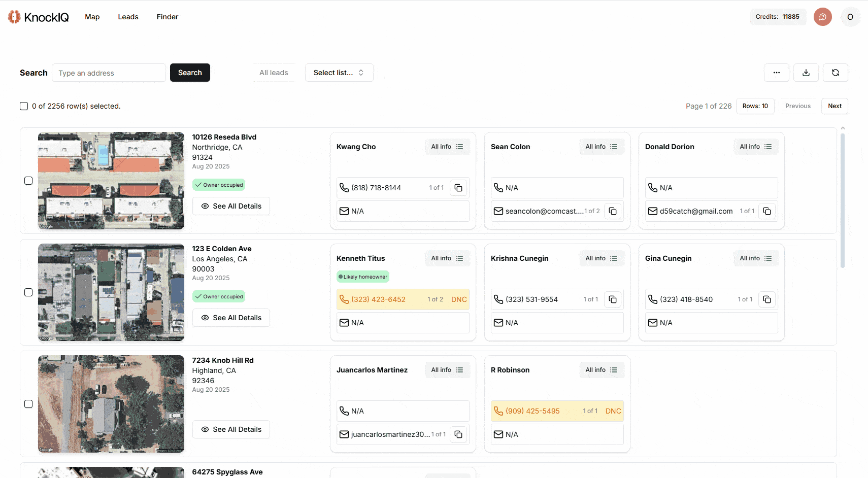Click the refresh icon button
868x478 pixels.
[835, 73]
